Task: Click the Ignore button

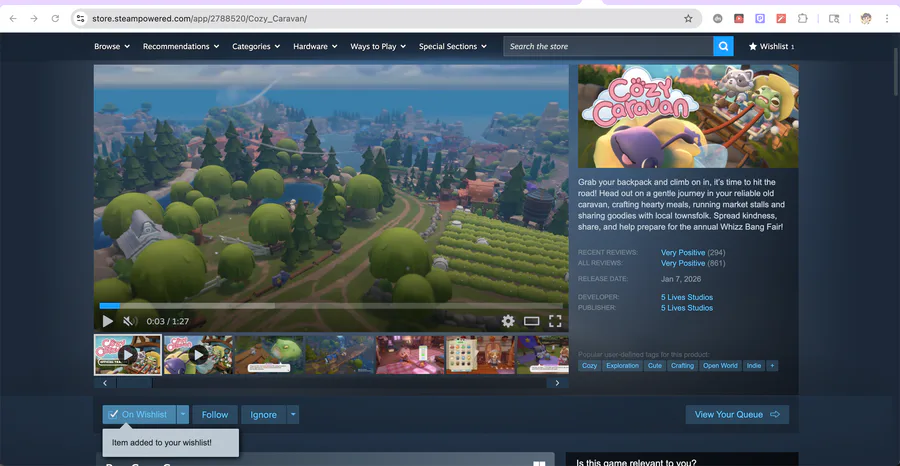Action: pos(263,414)
